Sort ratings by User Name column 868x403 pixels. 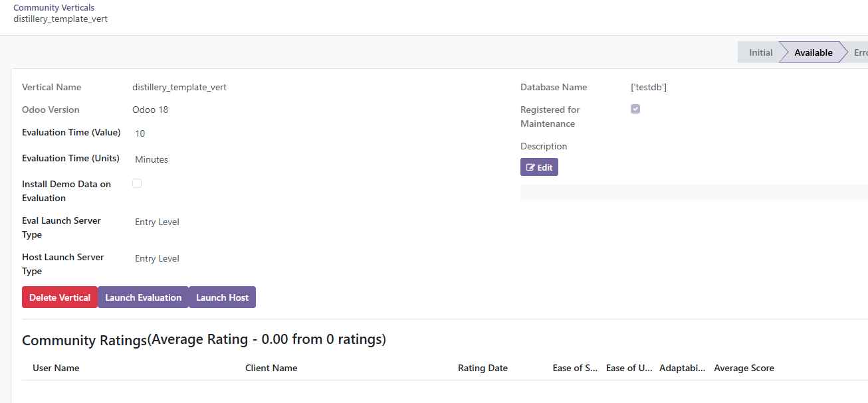tap(56, 368)
